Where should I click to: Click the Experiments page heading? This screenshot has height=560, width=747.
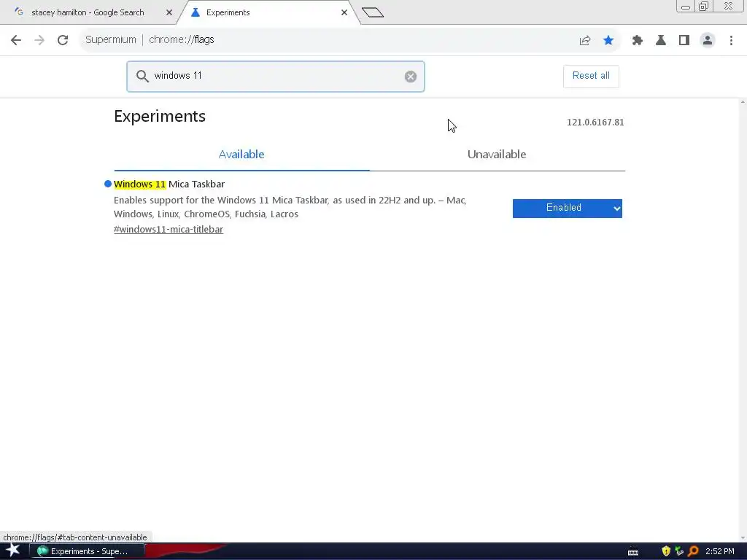pyautogui.click(x=160, y=117)
